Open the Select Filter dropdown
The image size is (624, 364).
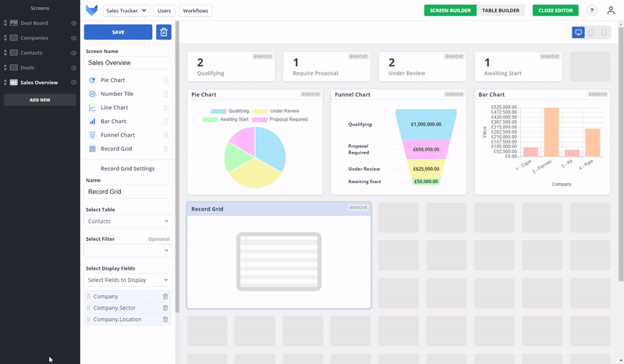coord(128,251)
